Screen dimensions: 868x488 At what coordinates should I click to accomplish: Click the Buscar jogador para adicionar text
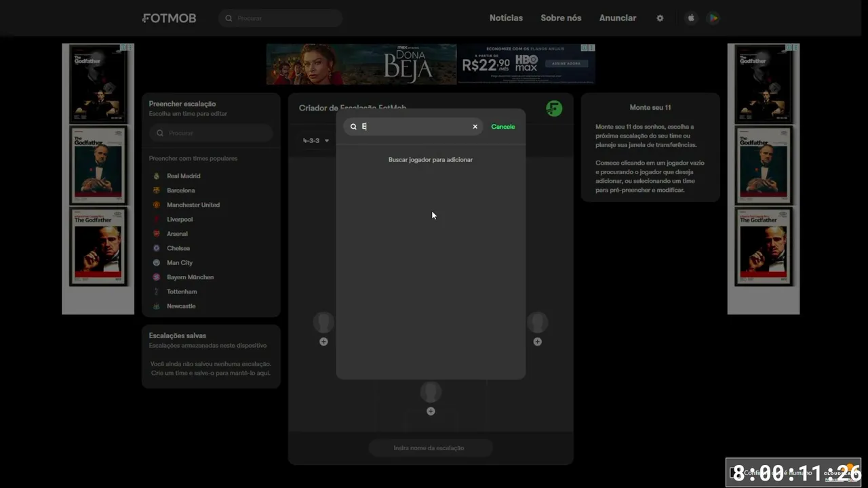431,160
